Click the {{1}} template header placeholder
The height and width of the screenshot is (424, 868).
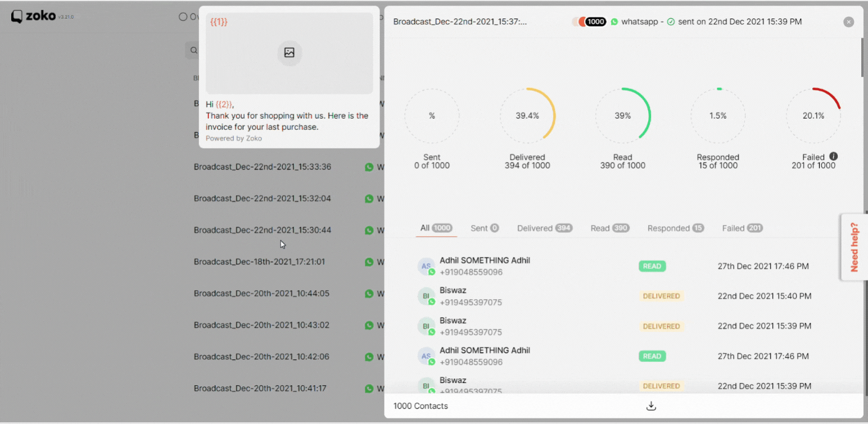point(219,21)
